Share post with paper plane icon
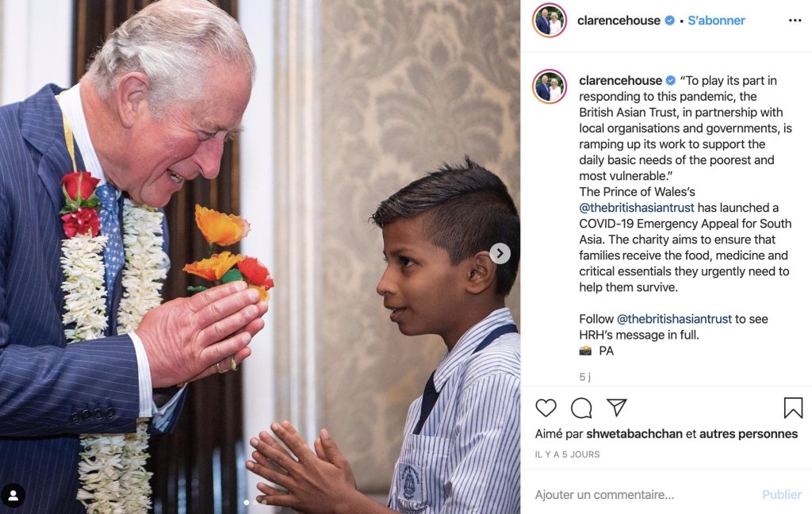This screenshot has height=514, width=812. (x=617, y=408)
